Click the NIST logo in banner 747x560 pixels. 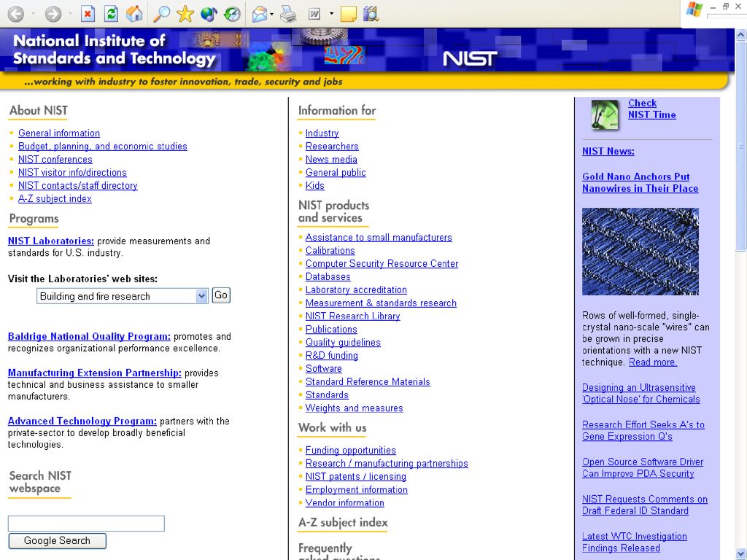point(470,58)
